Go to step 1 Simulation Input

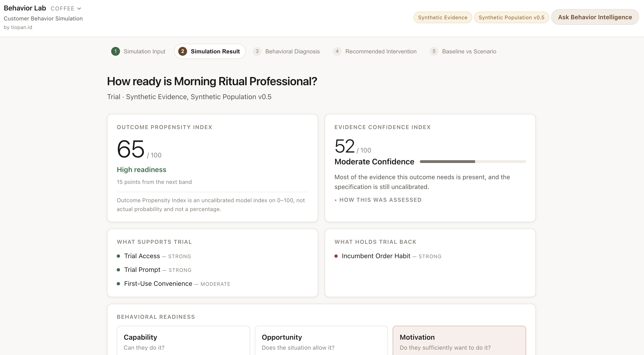pyautogui.click(x=138, y=51)
